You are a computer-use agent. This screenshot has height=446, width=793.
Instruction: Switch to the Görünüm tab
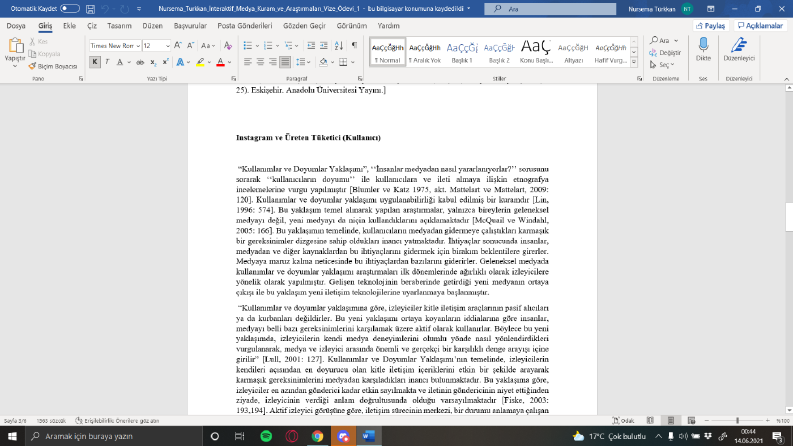tap(351, 26)
